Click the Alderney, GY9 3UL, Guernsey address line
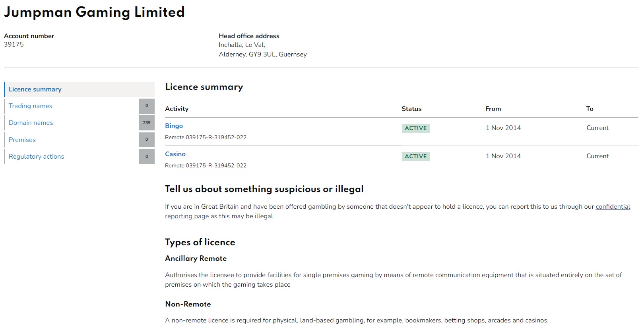Image resolution: width=644 pixels, height=330 pixels. coord(263,54)
